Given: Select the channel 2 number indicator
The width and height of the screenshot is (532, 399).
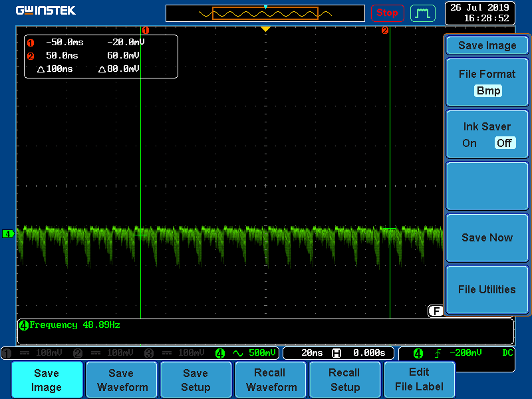Looking at the screenshot, I should click(78, 353).
